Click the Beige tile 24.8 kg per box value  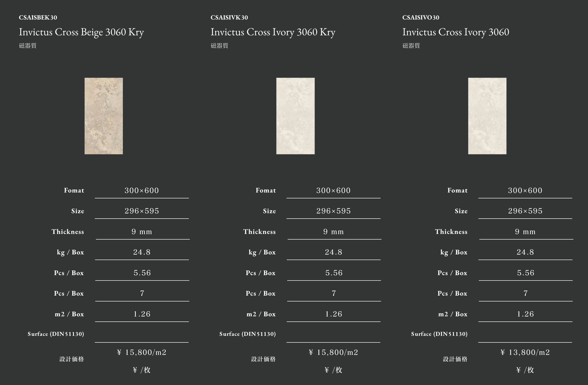[x=142, y=252]
